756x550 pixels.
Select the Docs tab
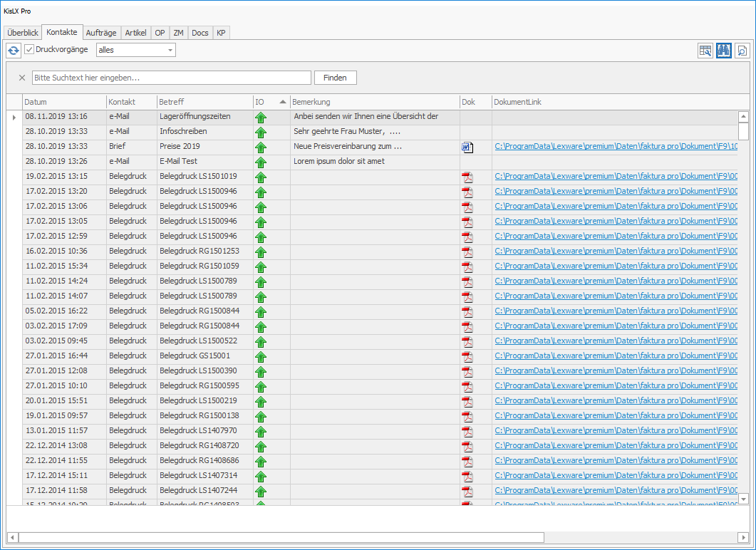[x=200, y=33]
